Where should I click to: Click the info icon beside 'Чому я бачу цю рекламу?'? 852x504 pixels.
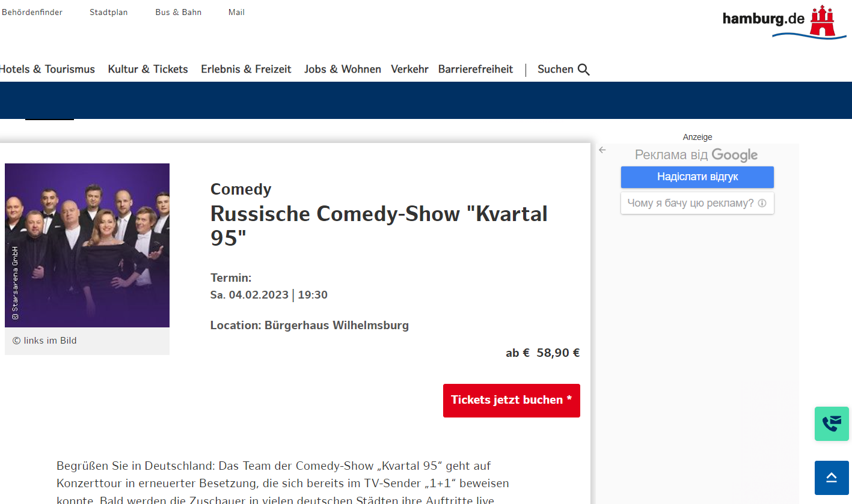pos(762,203)
